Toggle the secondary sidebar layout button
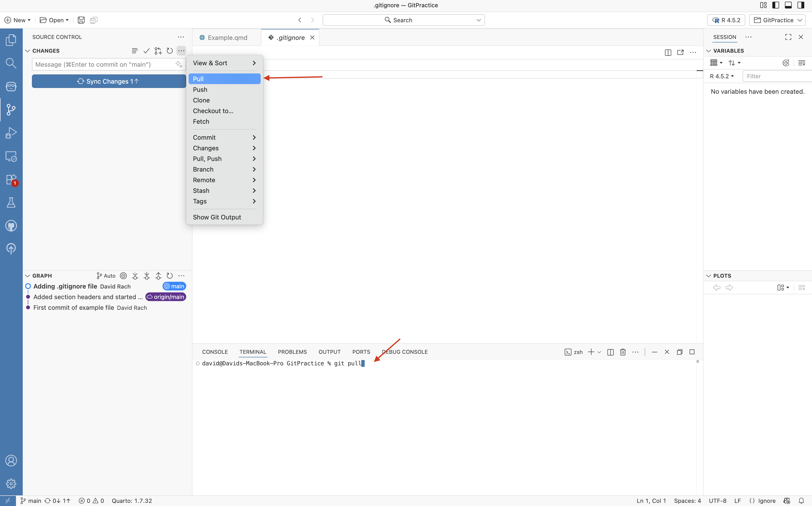The height and width of the screenshot is (506, 812). 801,5
